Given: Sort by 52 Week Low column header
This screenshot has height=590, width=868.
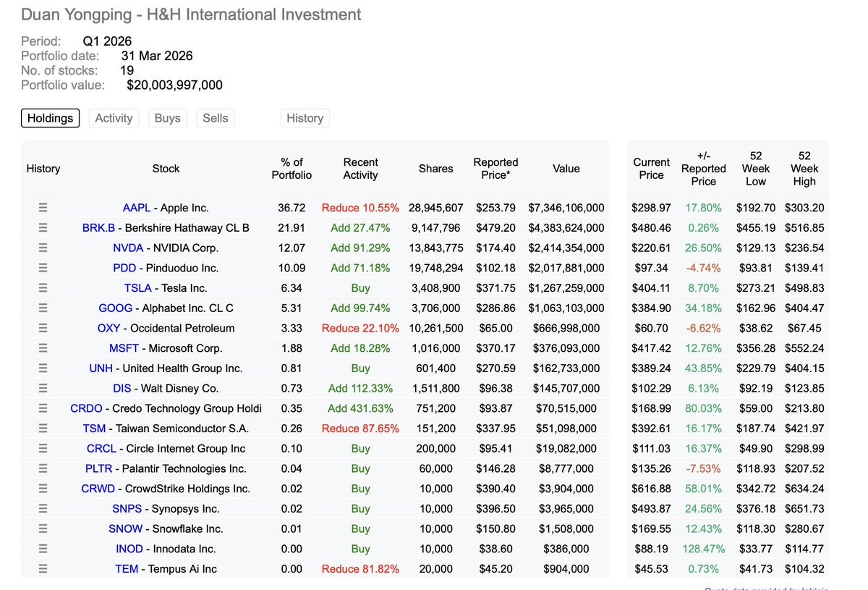Looking at the screenshot, I should pyautogui.click(x=755, y=169).
